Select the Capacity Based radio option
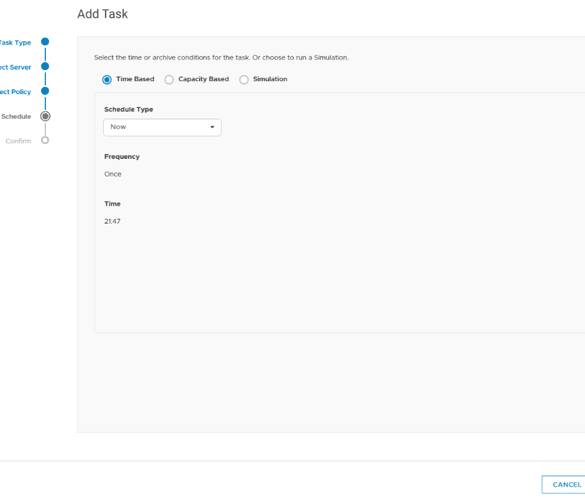Viewport: 585px width, 504px height. (x=169, y=79)
